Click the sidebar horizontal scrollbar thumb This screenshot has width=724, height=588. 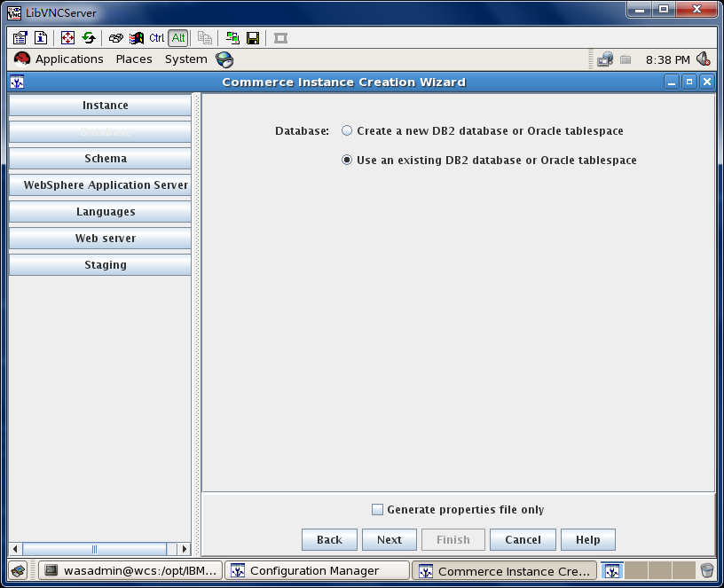point(95,549)
